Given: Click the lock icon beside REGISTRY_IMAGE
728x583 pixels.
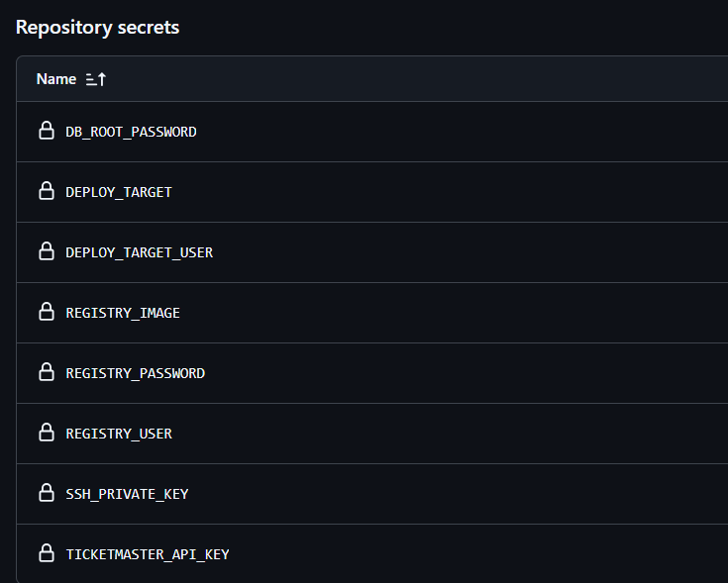Looking at the screenshot, I should (47, 312).
